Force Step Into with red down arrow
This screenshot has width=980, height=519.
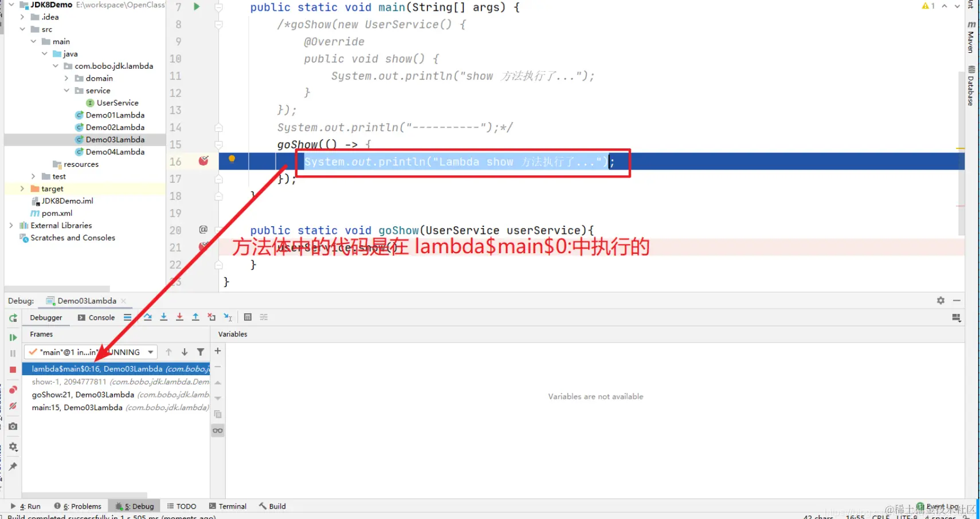pos(179,317)
